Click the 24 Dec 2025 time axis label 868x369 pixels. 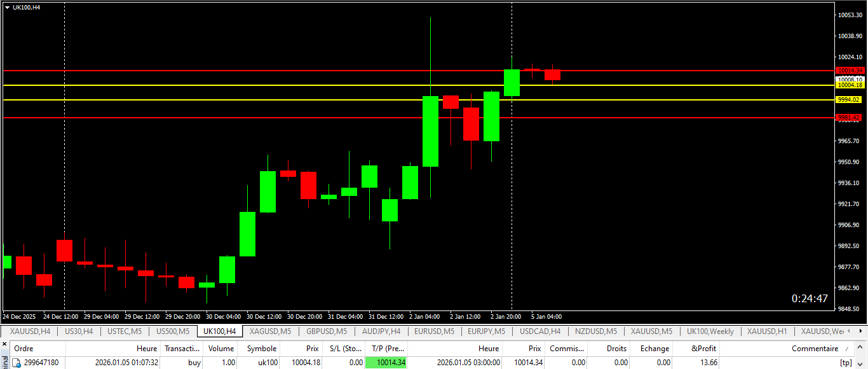(x=19, y=316)
